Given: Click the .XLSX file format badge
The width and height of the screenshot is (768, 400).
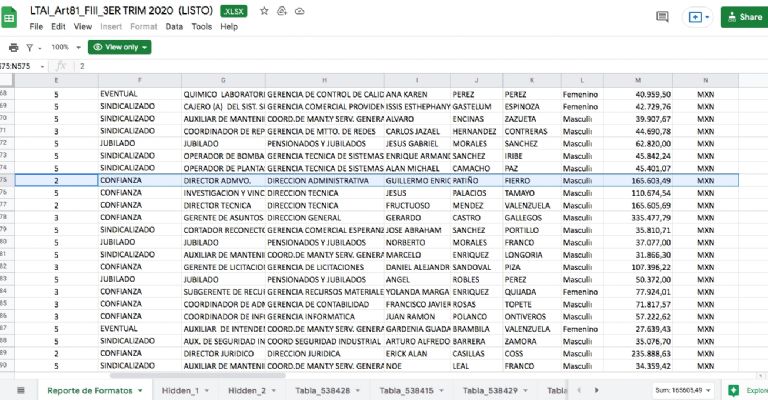Looking at the screenshot, I should 234,10.
